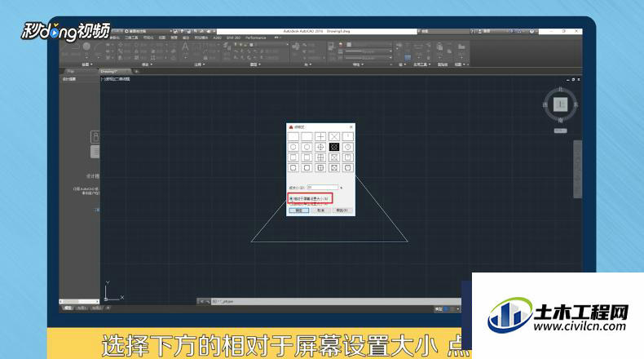Click the Insert block icon
This screenshot has width=644, height=359.
[x=296, y=47]
